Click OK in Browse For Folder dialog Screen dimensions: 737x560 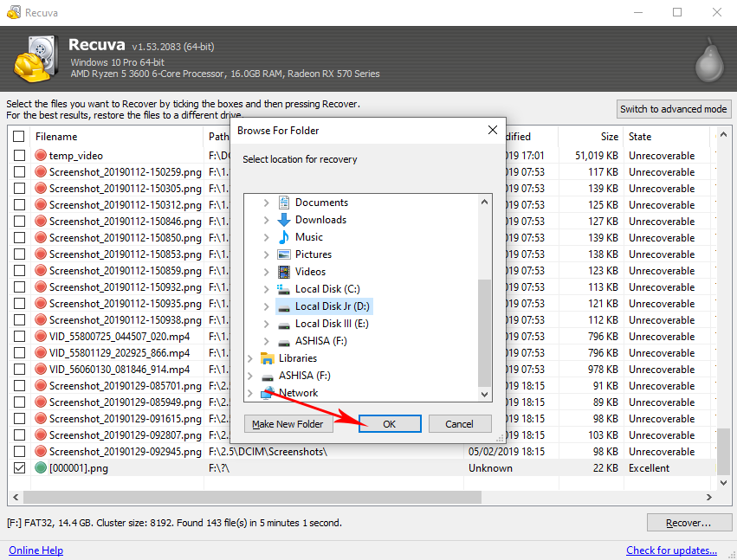pos(390,424)
